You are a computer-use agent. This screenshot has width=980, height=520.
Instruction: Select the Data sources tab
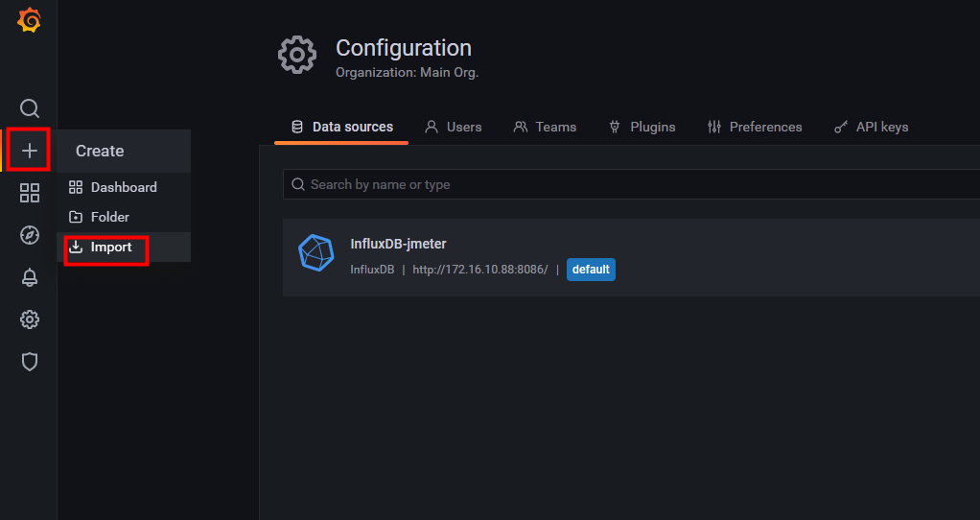[342, 127]
